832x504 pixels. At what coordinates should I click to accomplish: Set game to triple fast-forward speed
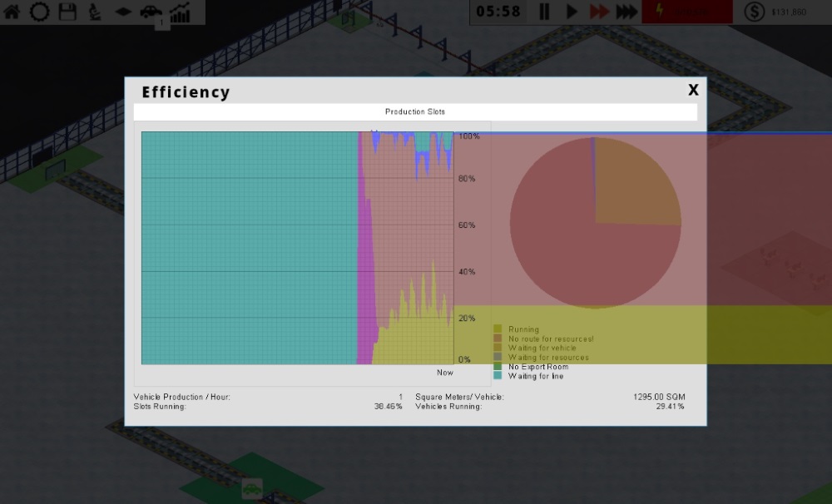point(626,11)
